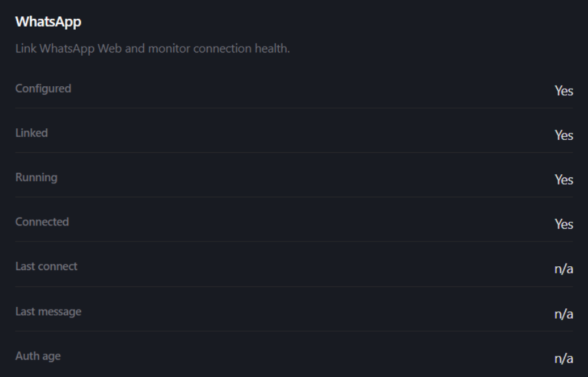Select the n/a value for Auth age
Screen dimensions: 588x377
point(564,359)
